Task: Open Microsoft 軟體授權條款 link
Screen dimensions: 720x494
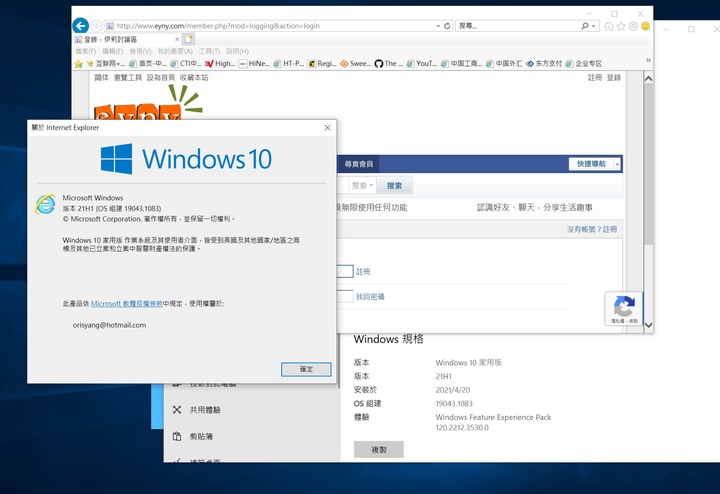Action: pos(127,303)
